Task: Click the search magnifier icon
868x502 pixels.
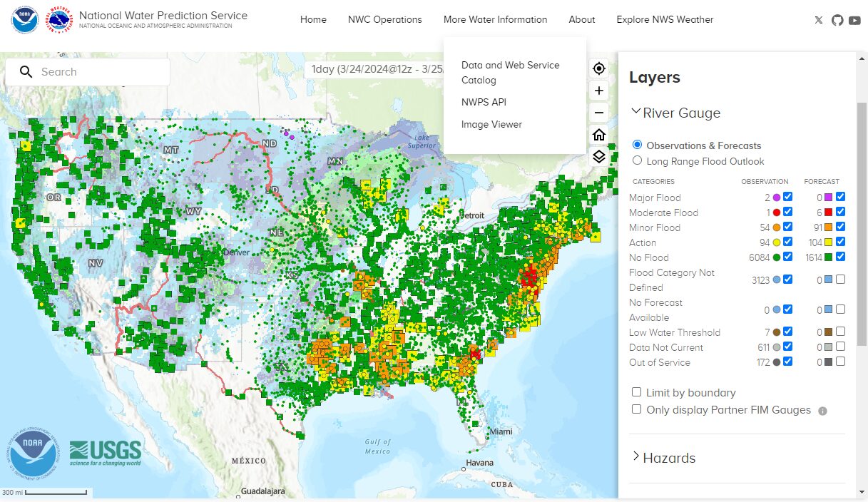Action: tap(26, 72)
